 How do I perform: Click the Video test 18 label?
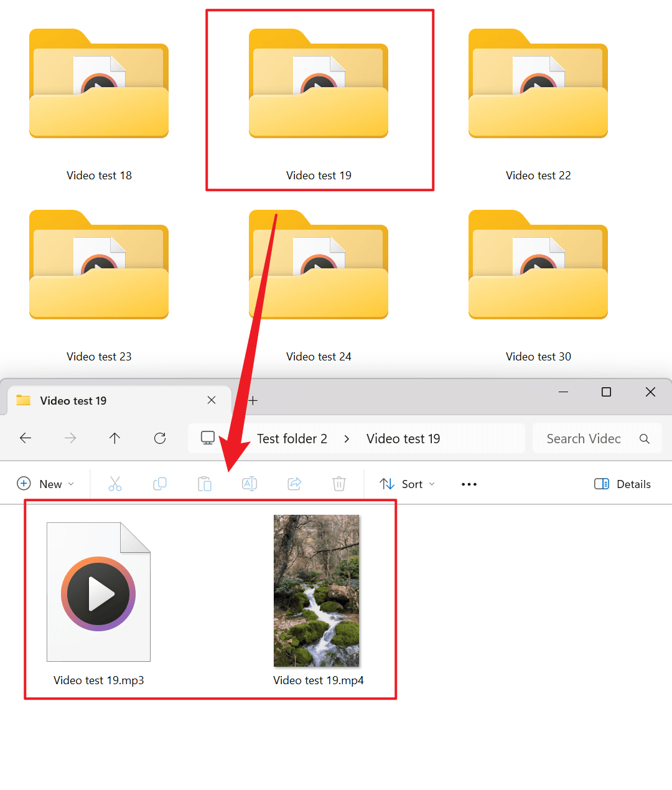[x=99, y=176]
